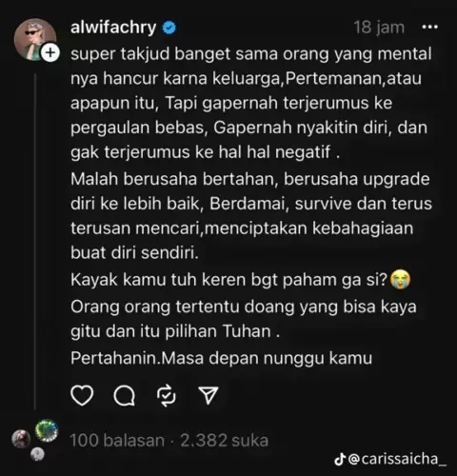Open replies with the comment bubble icon
This screenshot has width=457, height=476.
point(124,396)
